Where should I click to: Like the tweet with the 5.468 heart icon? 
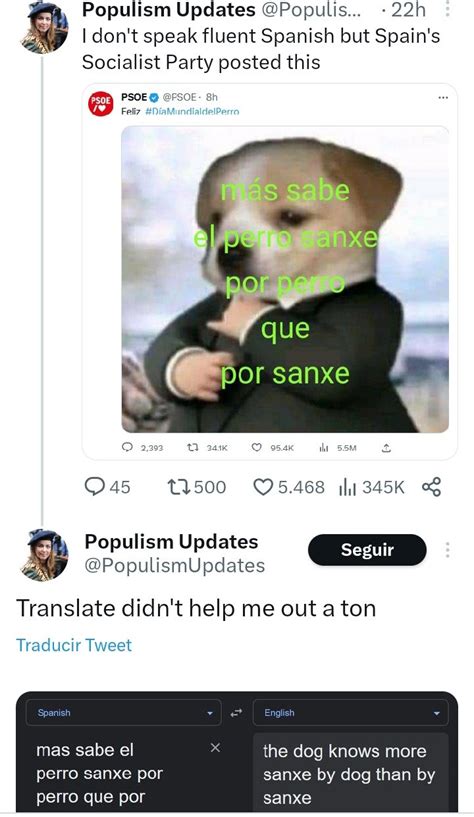click(263, 487)
